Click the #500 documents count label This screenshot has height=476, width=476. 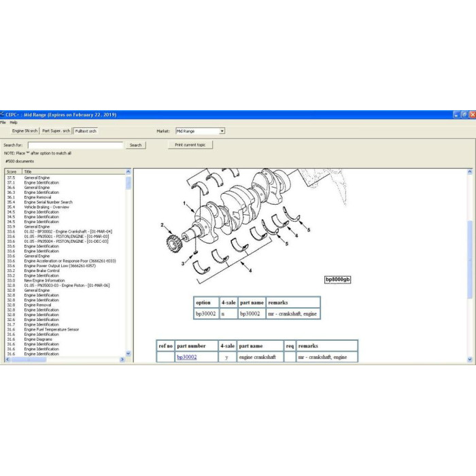pyautogui.click(x=20, y=161)
